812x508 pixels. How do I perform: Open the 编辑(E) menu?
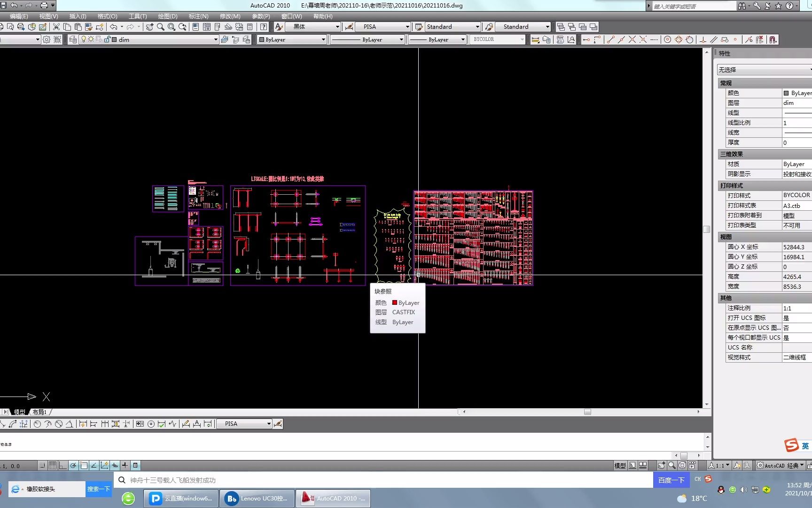click(x=19, y=16)
